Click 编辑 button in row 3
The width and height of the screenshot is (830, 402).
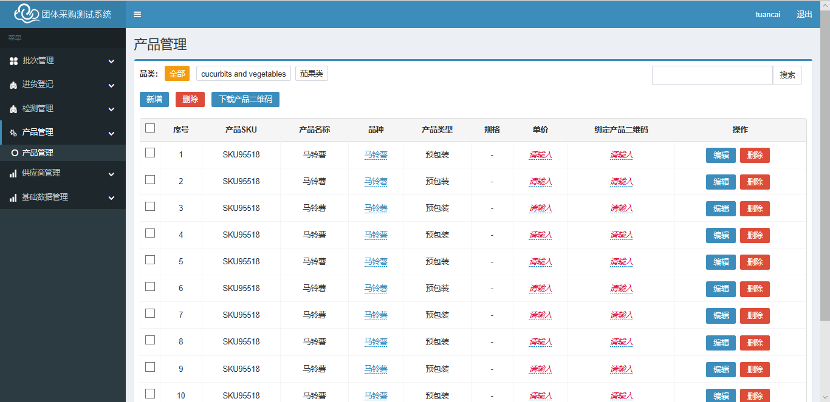tap(720, 209)
